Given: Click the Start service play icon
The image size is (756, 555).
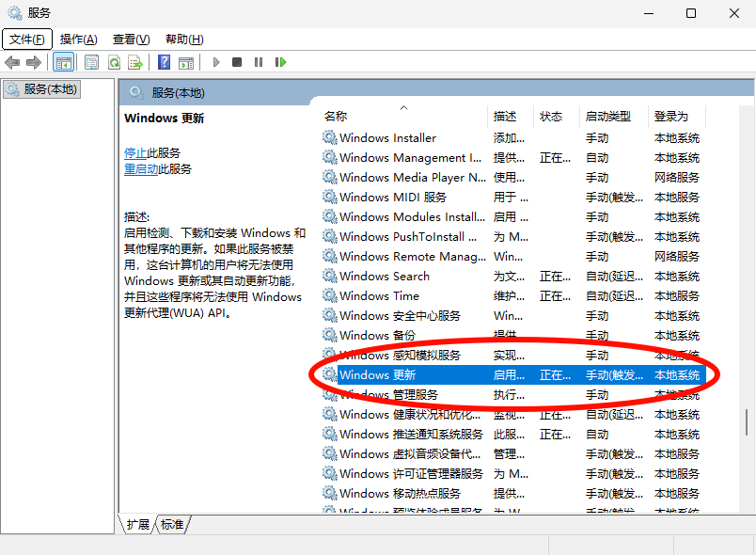Looking at the screenshot, I should (x=216, y=62).
